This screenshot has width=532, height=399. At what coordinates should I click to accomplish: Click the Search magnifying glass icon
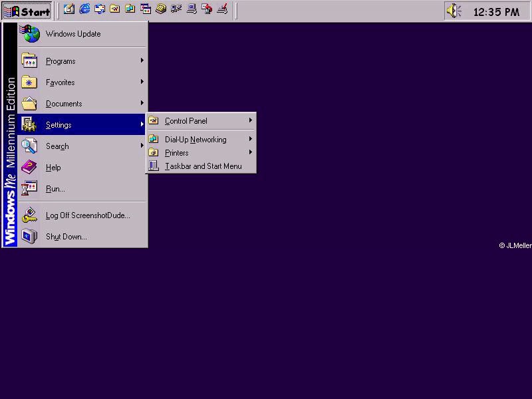[x=29, y=146]
